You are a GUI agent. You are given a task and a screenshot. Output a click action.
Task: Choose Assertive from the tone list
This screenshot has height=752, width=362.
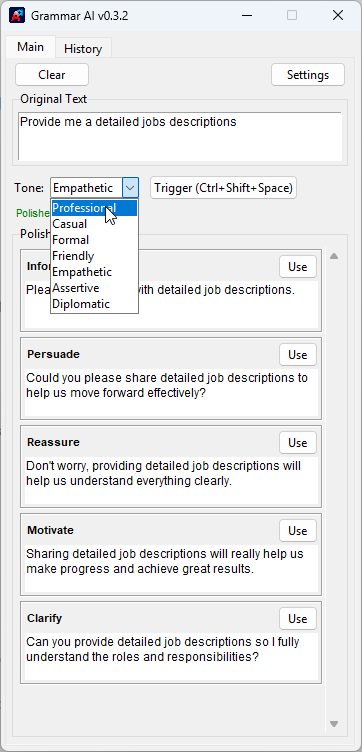(x=94, y=288)
